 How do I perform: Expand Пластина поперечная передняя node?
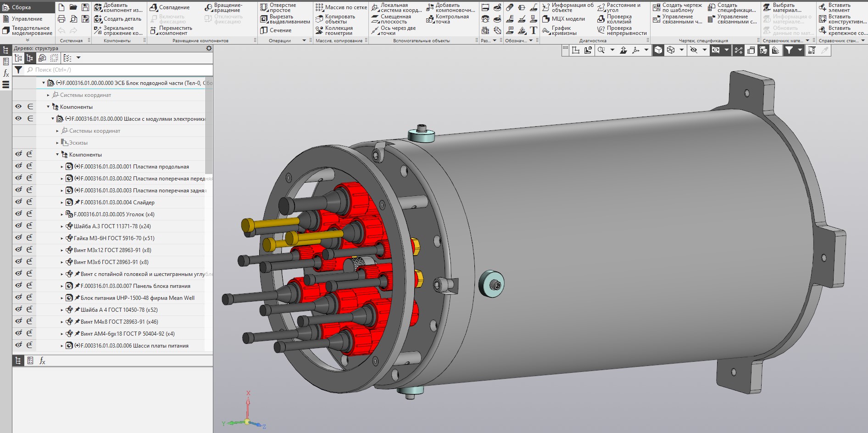pos(62,179)
